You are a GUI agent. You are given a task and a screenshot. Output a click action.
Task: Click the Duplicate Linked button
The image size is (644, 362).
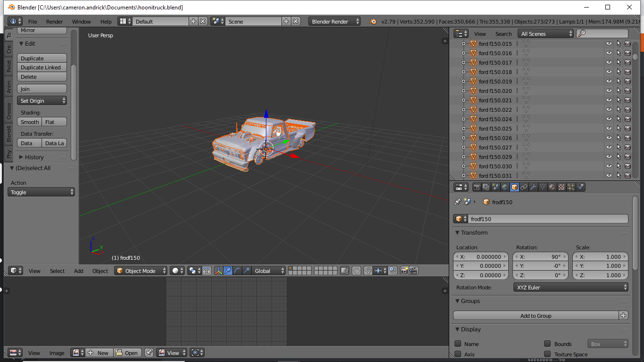(x=41, y=67)
